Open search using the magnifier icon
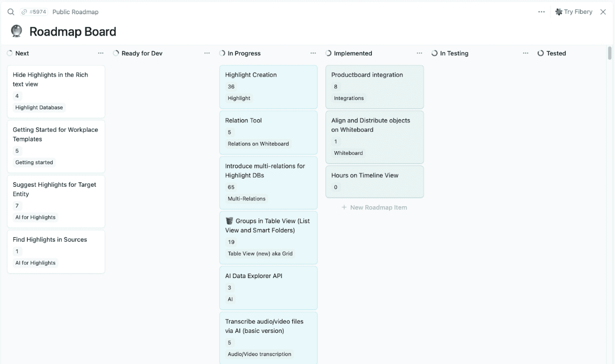Viewport: 615px width, 364px height. pos(10,11)
